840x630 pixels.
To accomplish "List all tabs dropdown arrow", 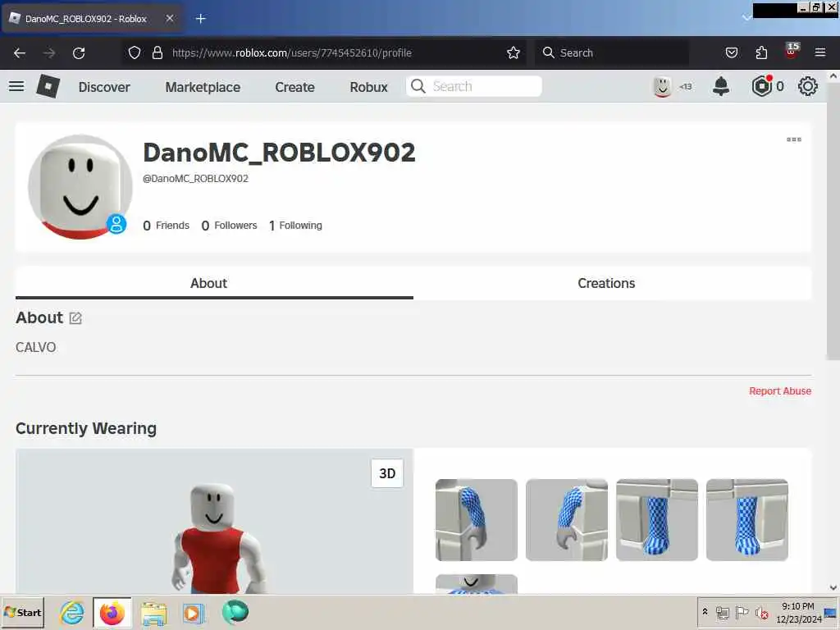I will pyautogui.click(x=746, y=18).
